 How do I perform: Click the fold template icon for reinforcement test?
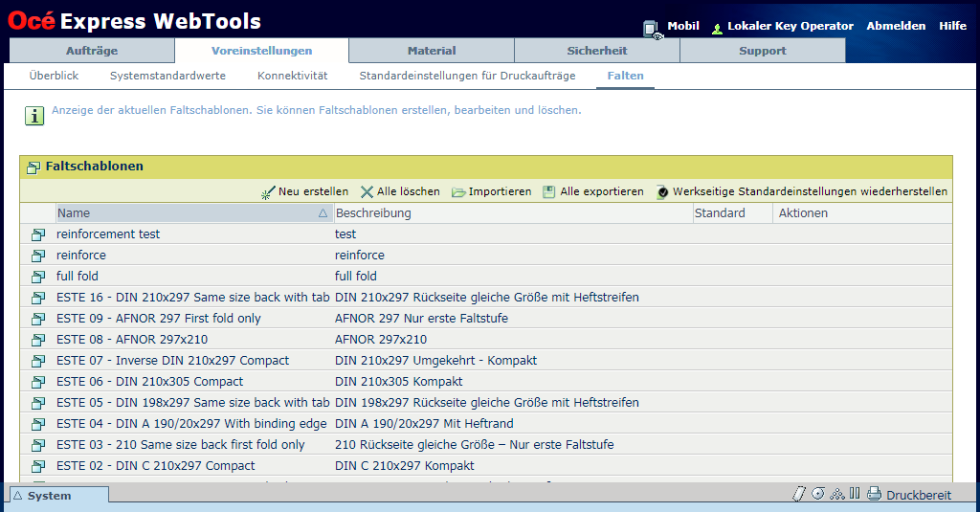tap(38, 234)
